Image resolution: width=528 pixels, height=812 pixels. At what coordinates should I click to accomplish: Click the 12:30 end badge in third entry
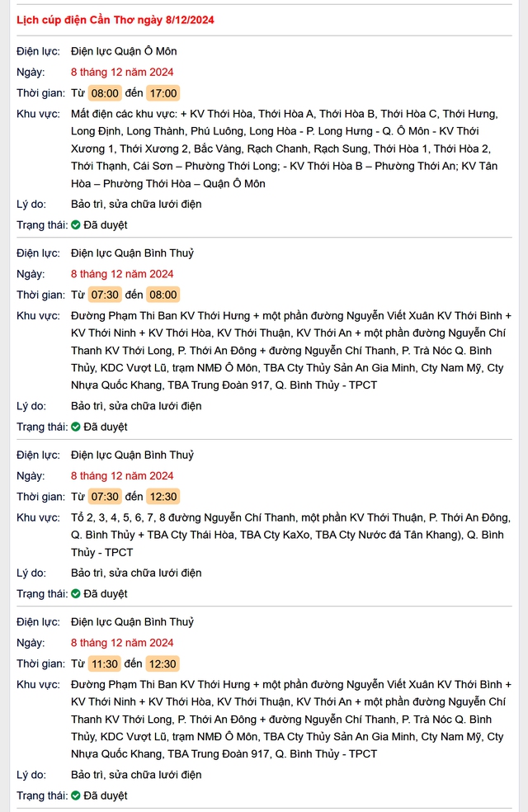pos(163,497)
